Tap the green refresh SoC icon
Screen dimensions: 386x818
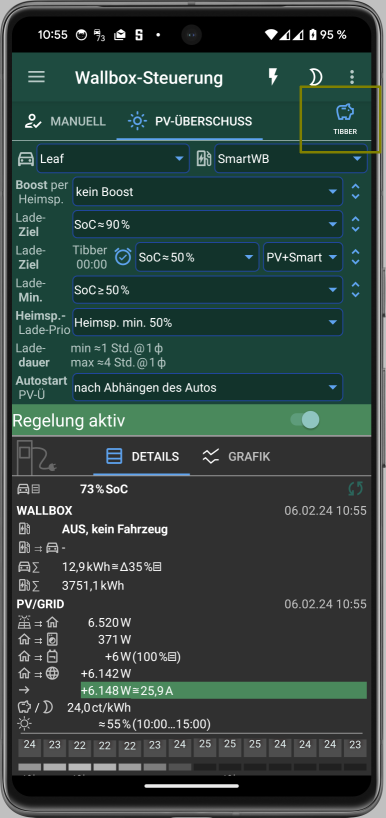pyautogui.click(x=356, y=489)
